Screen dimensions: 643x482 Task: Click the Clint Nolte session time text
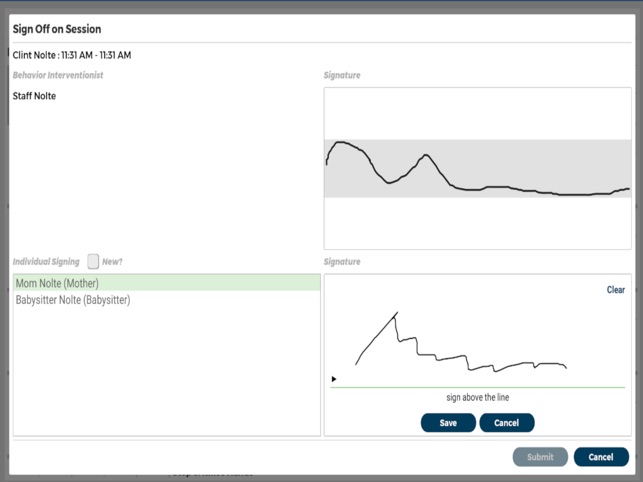click(x=72, y=55)
